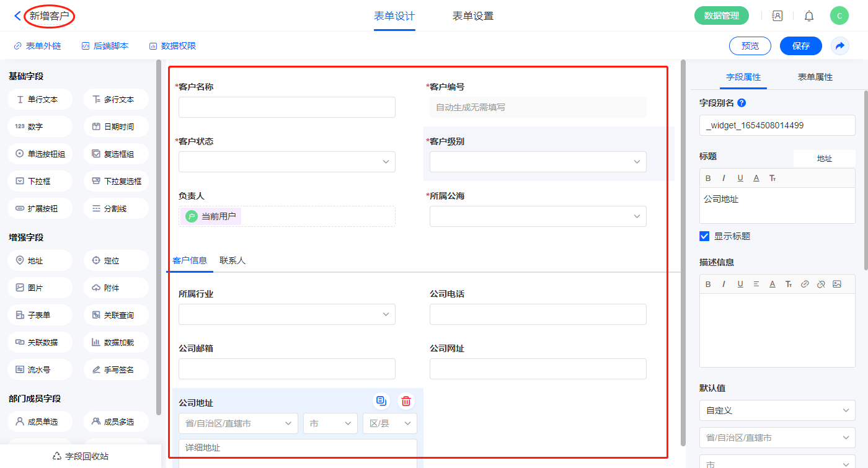
Task: Click the form canvas vertical scrollbar
Action: 683,248
